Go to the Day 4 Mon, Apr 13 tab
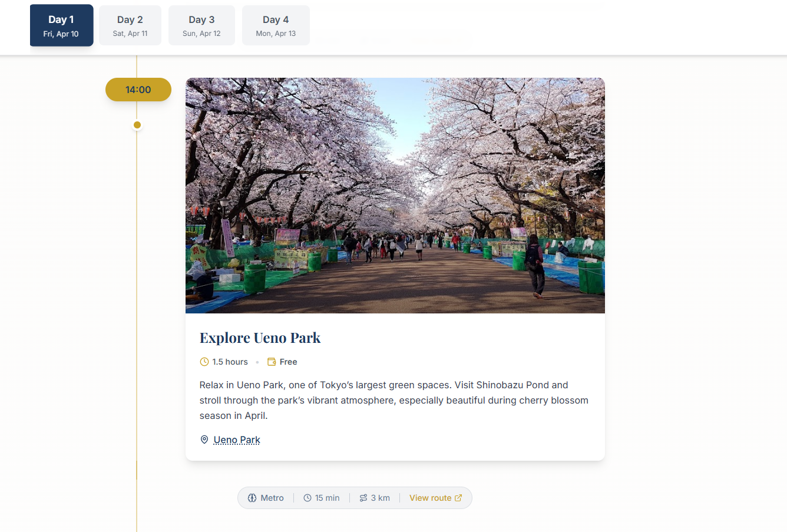 click(x=276, y=25)
